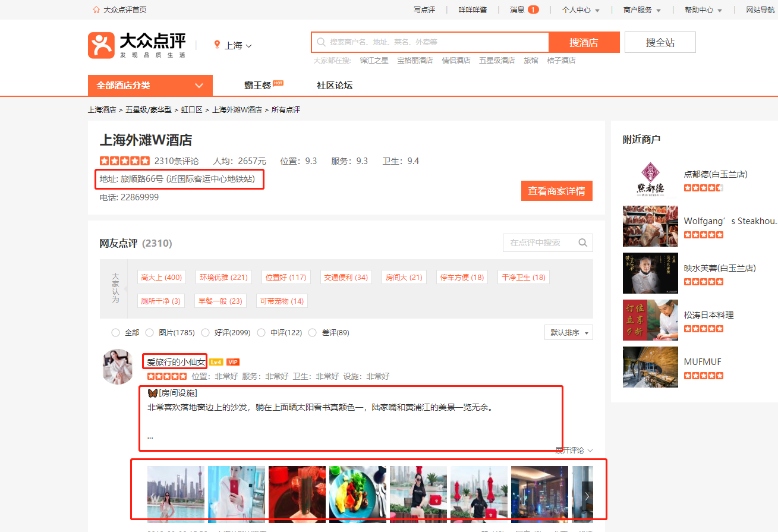Select the 好评(2099) radio filter
Viewport: 778px width, 532px height.
[x=206, y=332]
